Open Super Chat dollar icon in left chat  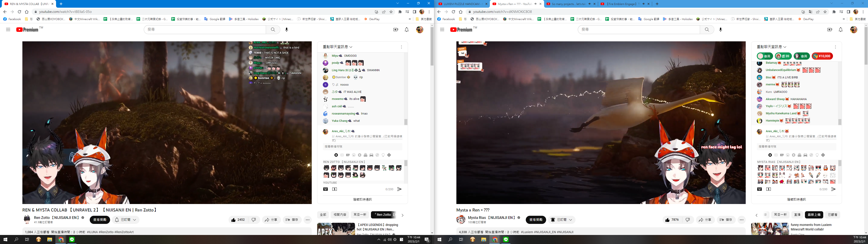335,189
